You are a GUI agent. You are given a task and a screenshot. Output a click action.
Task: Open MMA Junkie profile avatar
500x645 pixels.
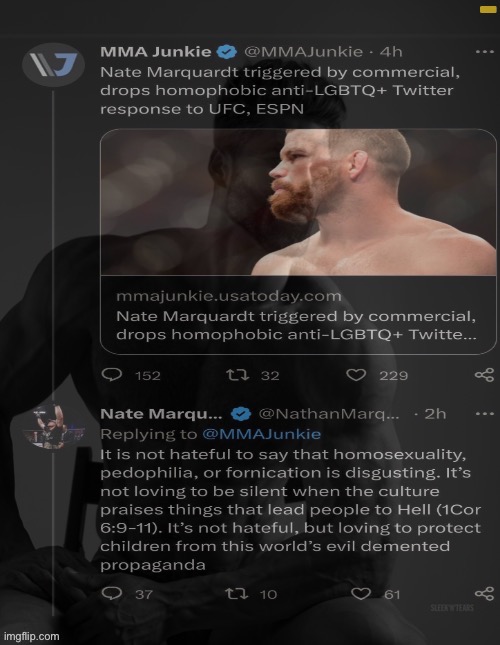coord(53,65)
